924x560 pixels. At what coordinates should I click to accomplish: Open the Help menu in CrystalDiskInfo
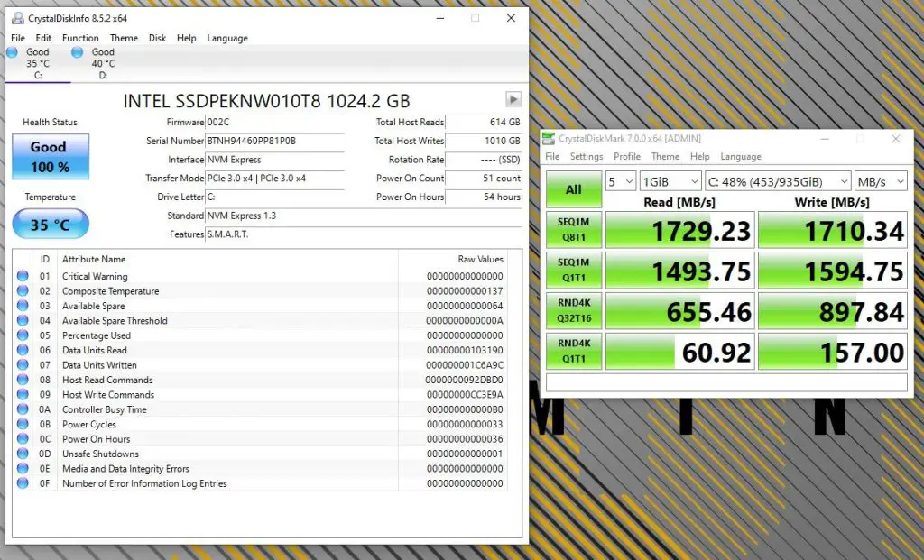click(x=186, y=38)
